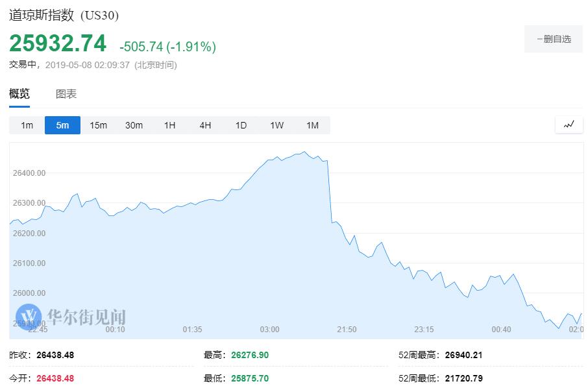Set the chart to 1H timeframe
The width and height of the screenshot is (588, 388).
point(169,125)
